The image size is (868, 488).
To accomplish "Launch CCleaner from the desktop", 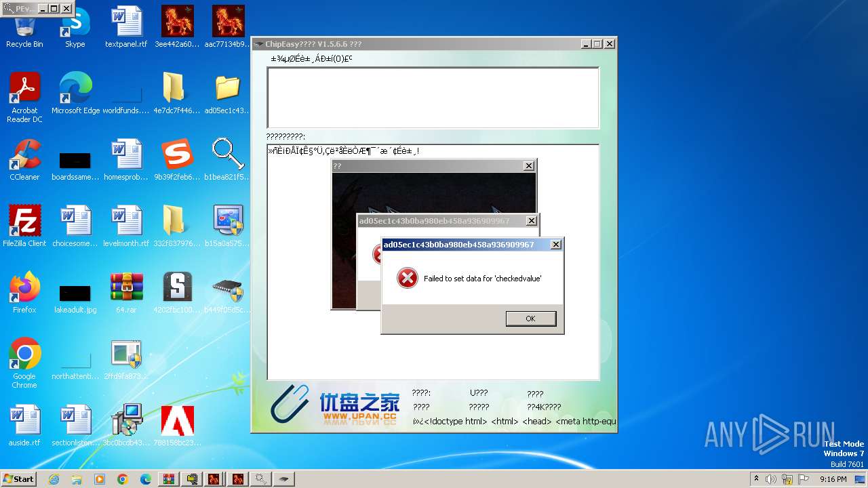I will [24, 161].
